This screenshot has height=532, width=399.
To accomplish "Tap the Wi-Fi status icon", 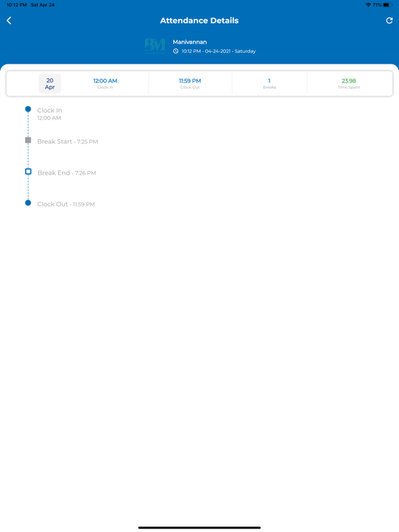I will [x=368, y=5].
